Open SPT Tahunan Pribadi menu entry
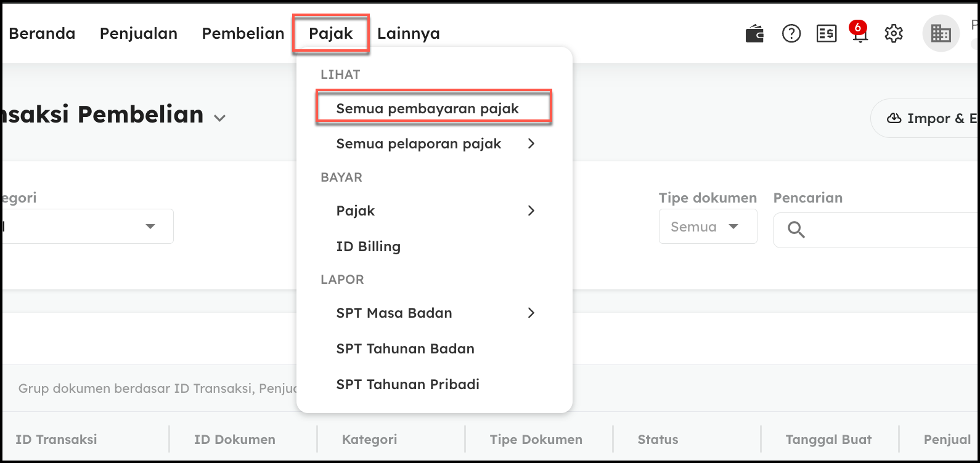 pos(408,384)
